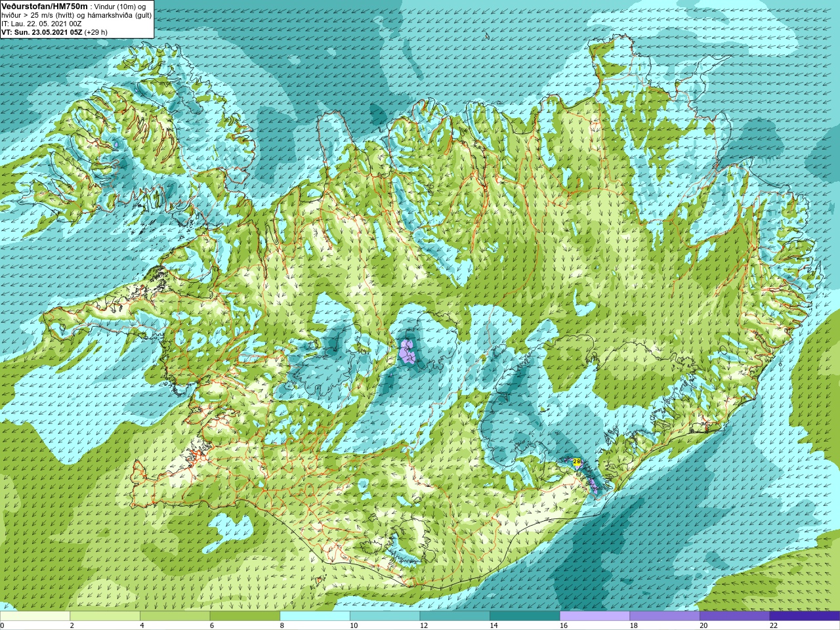The height and width of the screenshot is (630, 840).
Task: Click the 'hámarkshviða (gult)' legend line
Action: tap(119, 15)
